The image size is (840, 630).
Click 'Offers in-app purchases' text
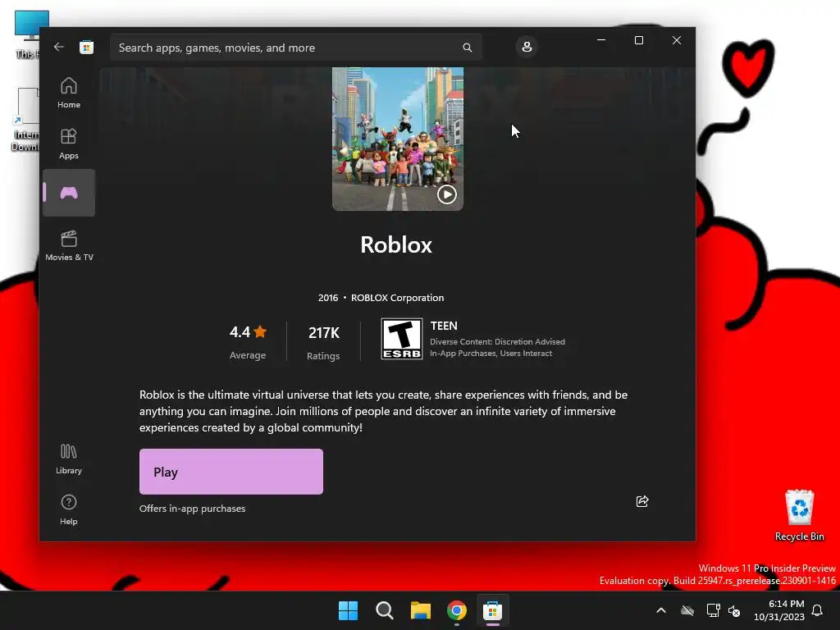pos(192,509)
